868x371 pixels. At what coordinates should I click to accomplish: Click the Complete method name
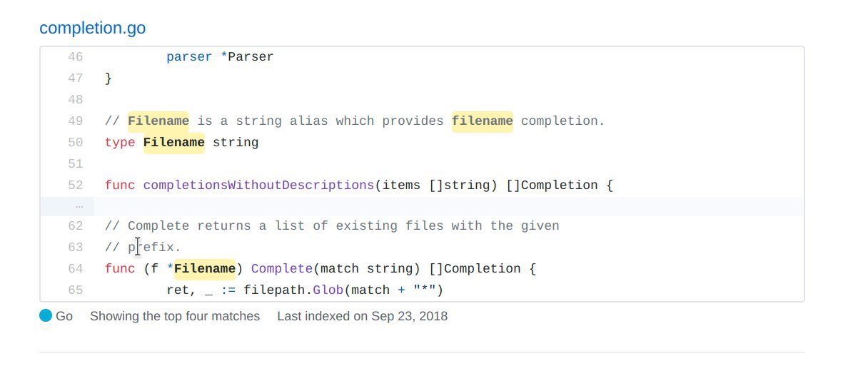click(x=282, y=268)
